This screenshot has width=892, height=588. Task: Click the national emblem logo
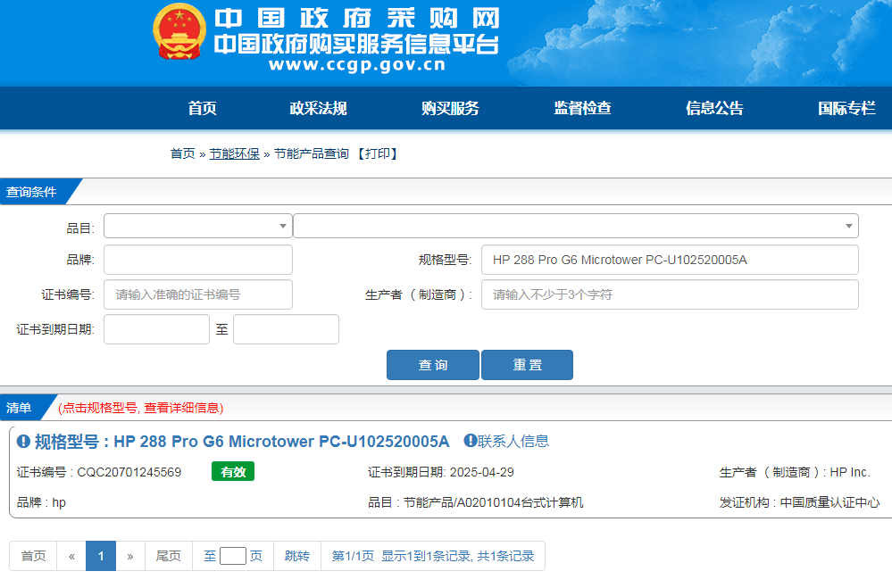179,32
